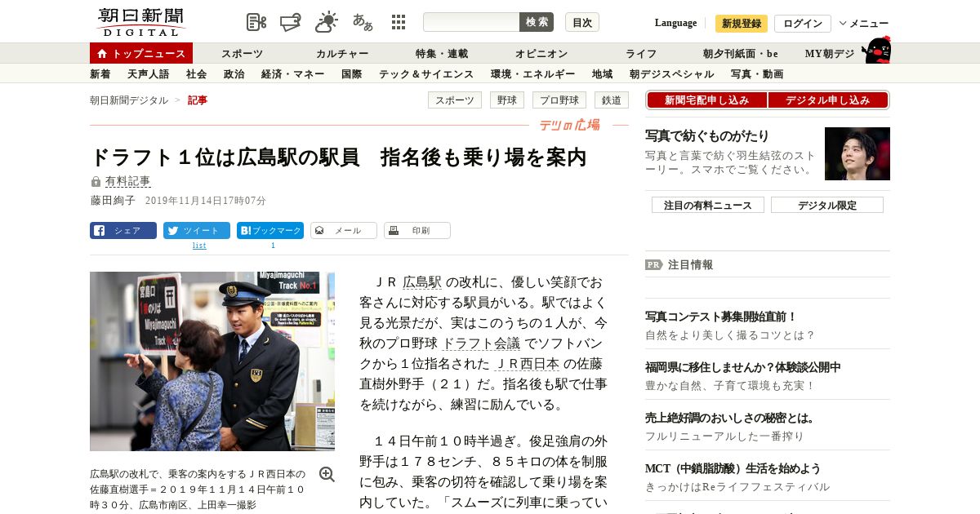
Task: Click the デジタル申し込み button
Action: tap(828, 100)
